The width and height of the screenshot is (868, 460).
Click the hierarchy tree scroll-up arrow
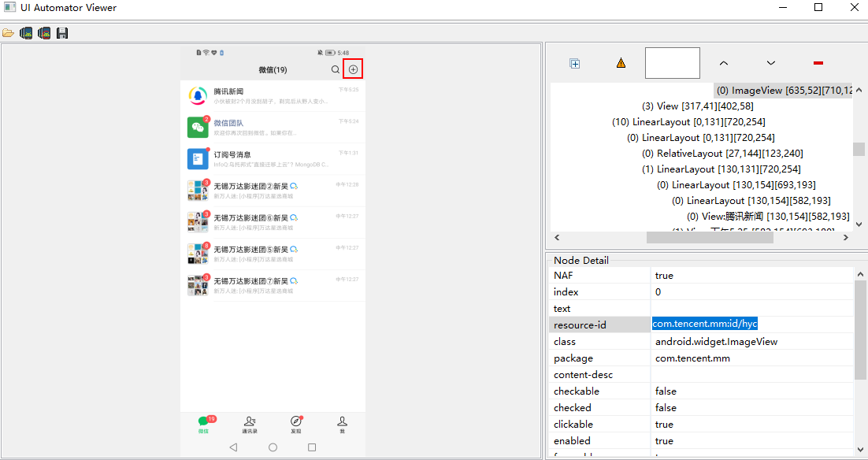[x=859, y=91]
